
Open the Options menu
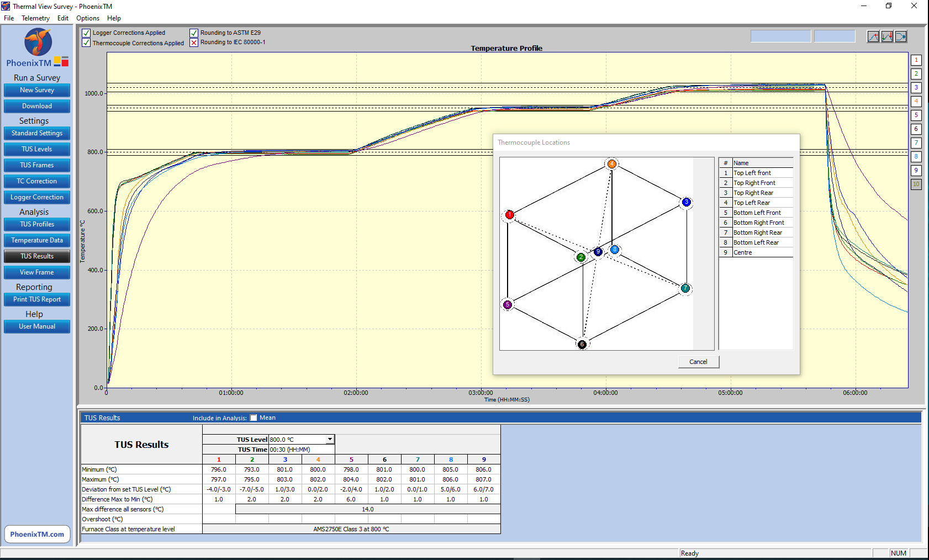pos(88,18)
